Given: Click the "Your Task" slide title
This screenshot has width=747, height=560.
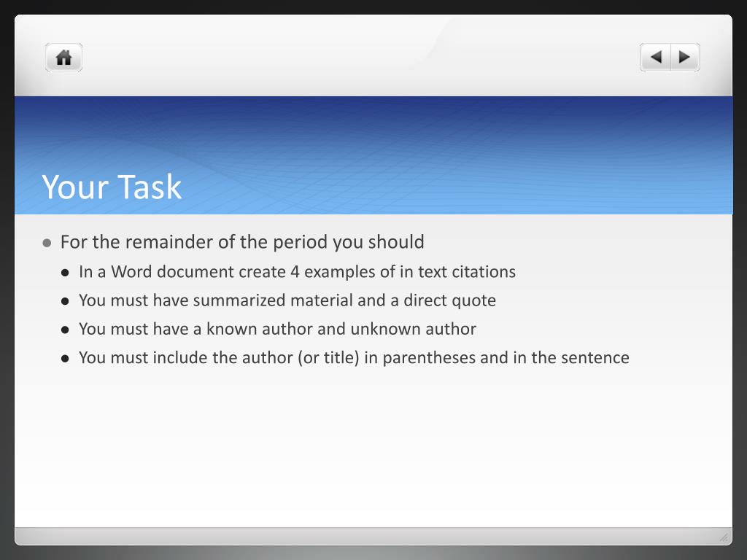Looking at the screenshot, I should click(x=112, y=187).
